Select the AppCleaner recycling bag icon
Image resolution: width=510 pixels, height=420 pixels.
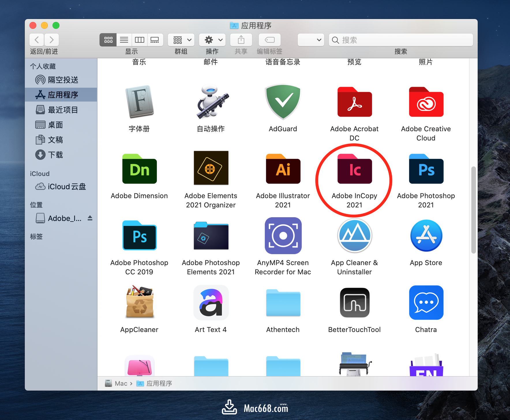(x=140, y=302)
